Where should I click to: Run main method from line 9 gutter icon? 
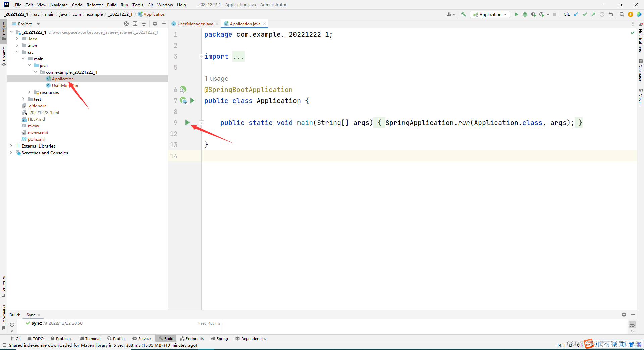pos(187,123)
